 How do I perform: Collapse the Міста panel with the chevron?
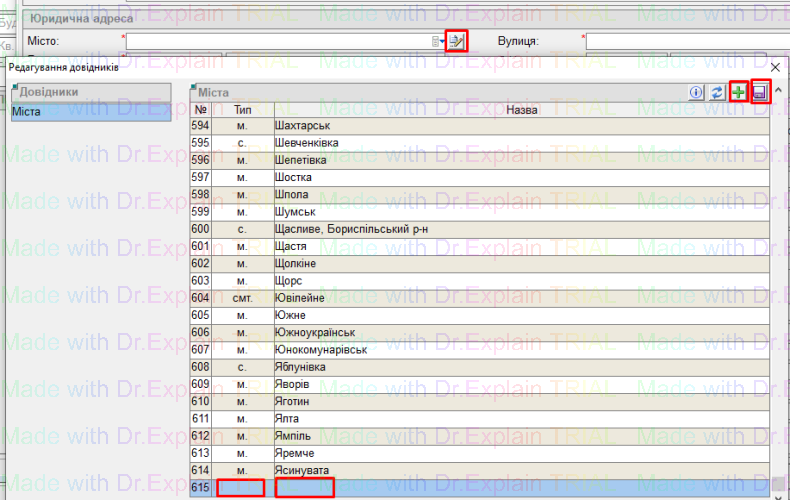pyautogui.click(x=778, y=91)
